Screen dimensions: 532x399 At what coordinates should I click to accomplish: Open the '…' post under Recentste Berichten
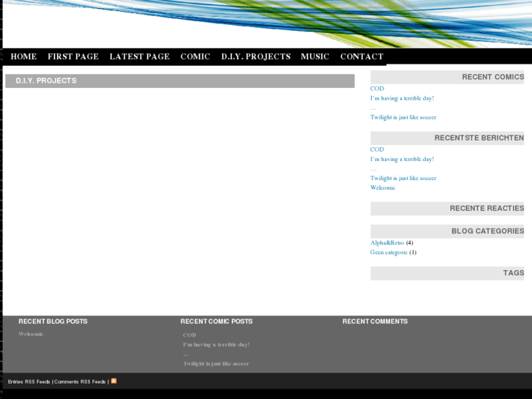373,169
